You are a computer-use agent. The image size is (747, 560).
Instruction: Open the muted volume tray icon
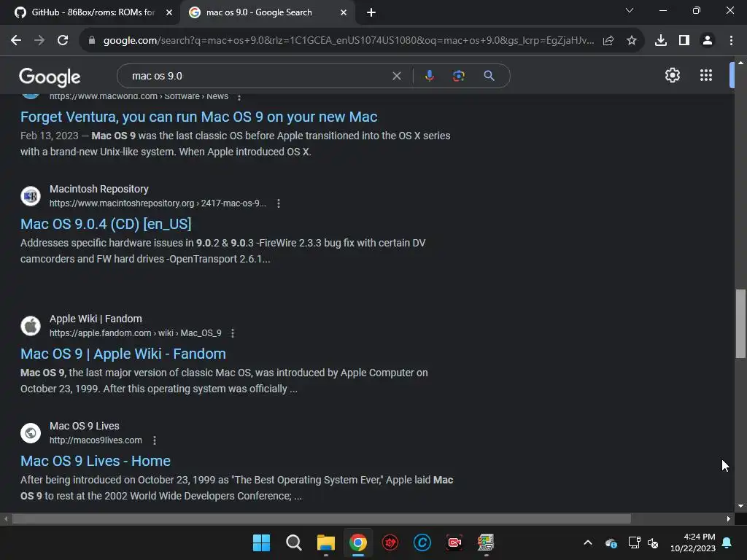tap(653, 542)
